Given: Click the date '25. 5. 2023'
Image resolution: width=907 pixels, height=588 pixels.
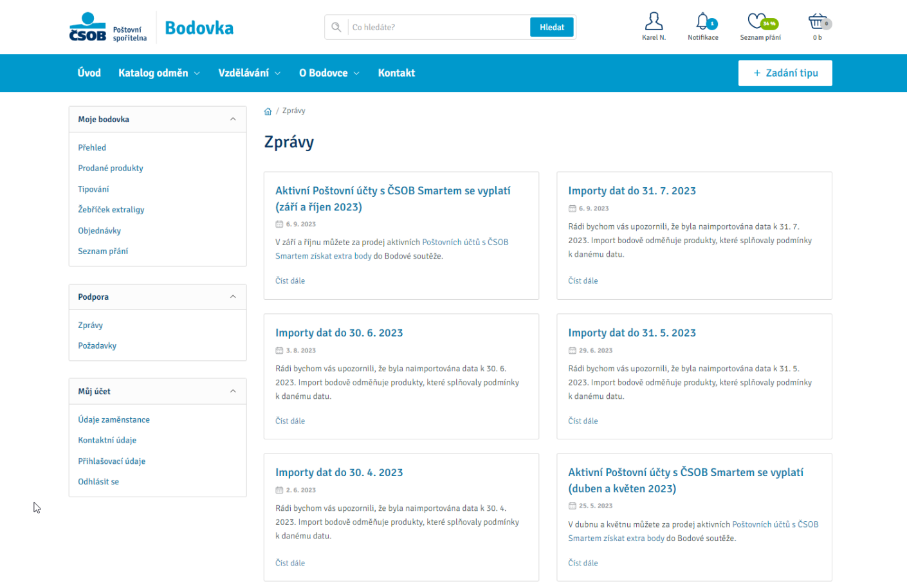Looking at the screenshot, I should [x=596, y=506].
